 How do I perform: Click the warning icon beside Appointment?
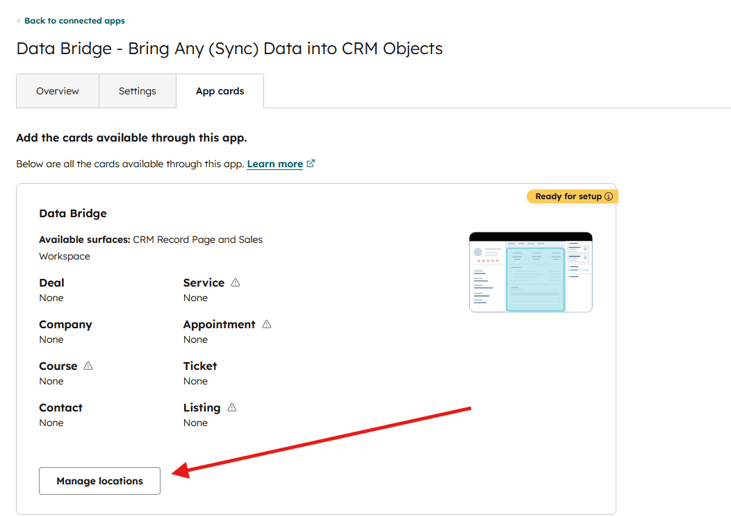[267, 325]
